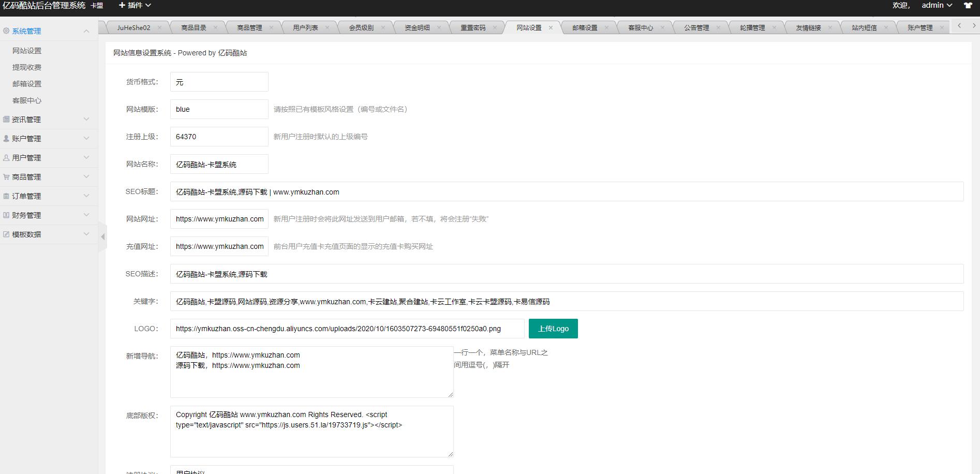Screen dimensions: 980x474
Task: Click the 网站名称 input field
Action: click(219, 164)
